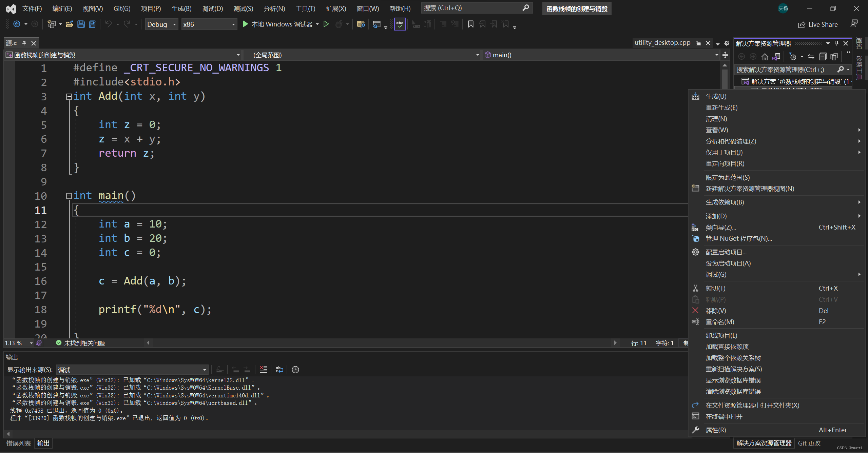Toggle the abc spell checker button
Screen dimensions: 868x453
click(400, 24)
